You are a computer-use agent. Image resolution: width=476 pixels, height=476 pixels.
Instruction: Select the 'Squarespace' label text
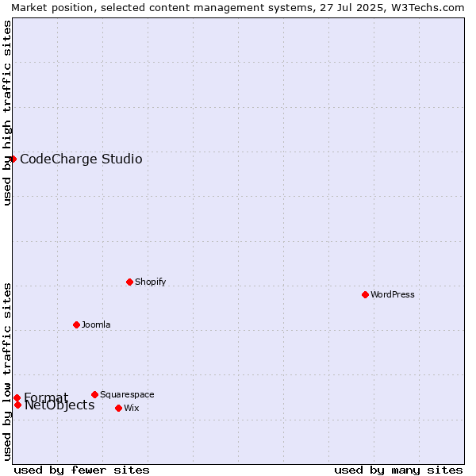coord(127,394)
